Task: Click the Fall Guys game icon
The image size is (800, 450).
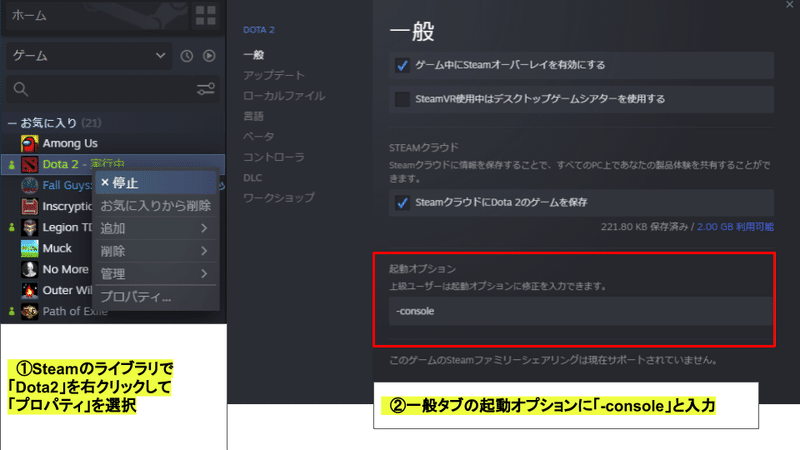Action: [30, 185]
